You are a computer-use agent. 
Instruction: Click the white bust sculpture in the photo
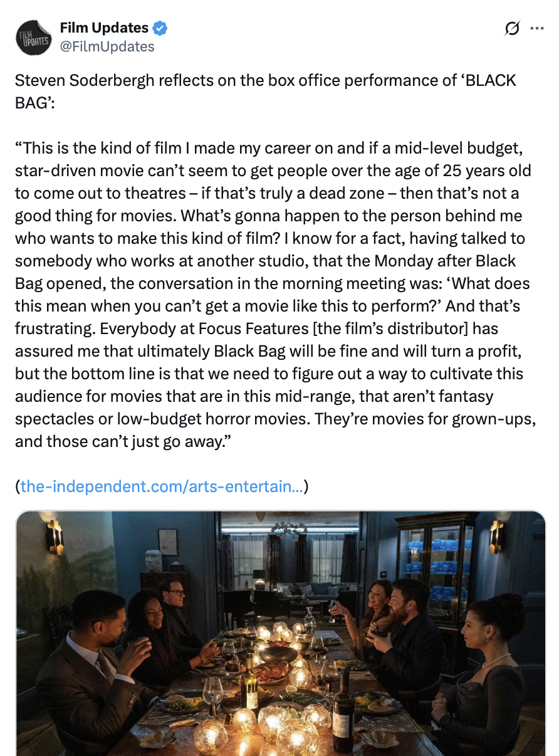click(153, 560)
